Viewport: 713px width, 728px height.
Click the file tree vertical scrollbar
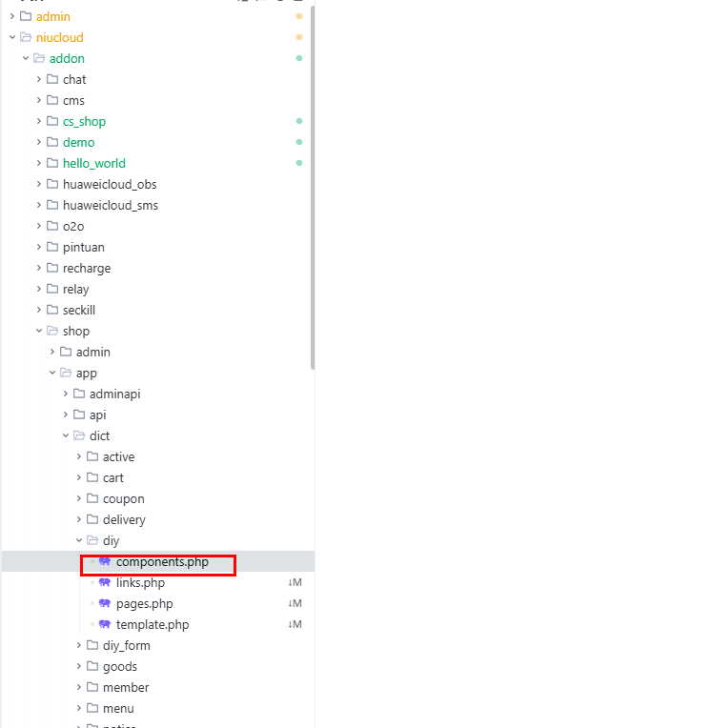click(x=312, y=191)
